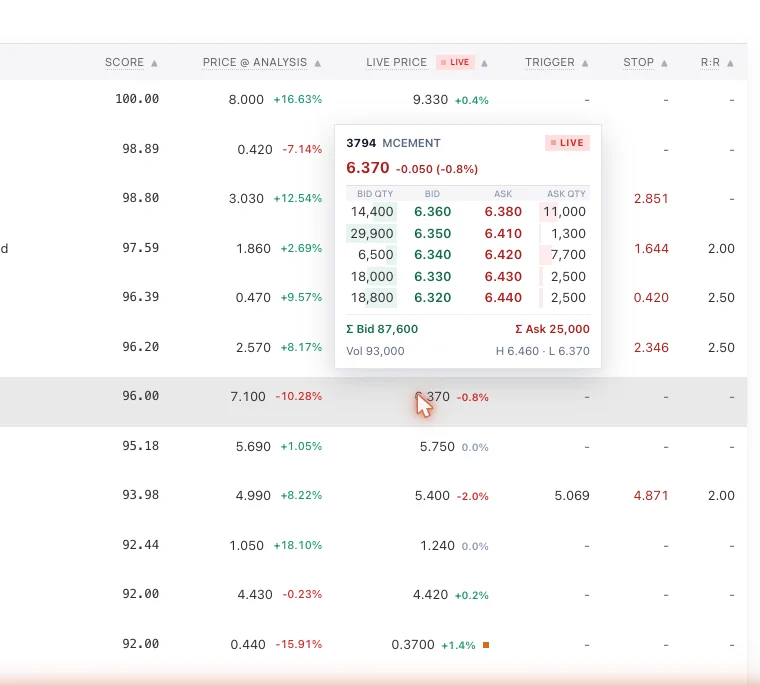Click the 7.100 price in highlighted row
This screenshot has width=760, height=686.
(248, 397)
